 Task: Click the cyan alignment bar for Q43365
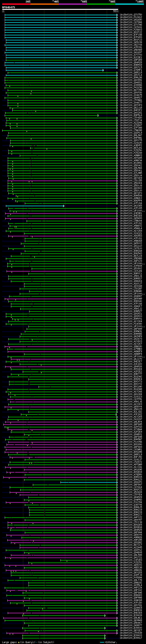35,206
